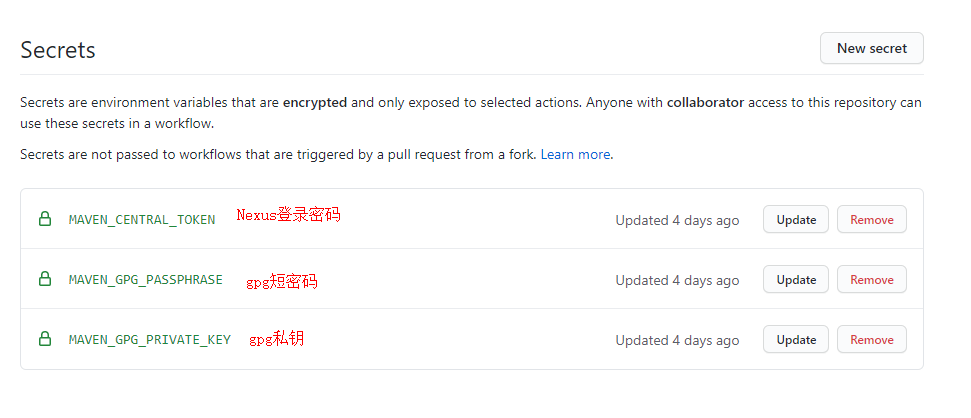Image resolution: width=971 pixels, height=418 pixels.
Task: Click the red gpg私钥 annotation
Action: coord(277,339)
